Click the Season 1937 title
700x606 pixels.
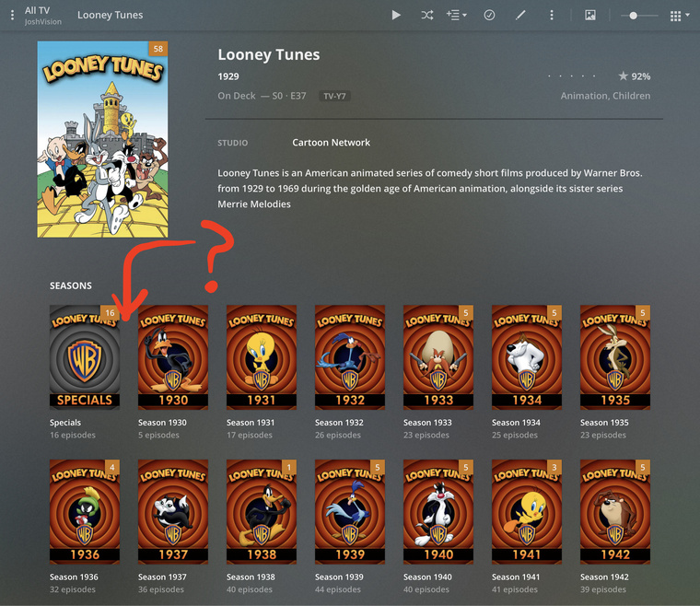click(x=162, y=577)
